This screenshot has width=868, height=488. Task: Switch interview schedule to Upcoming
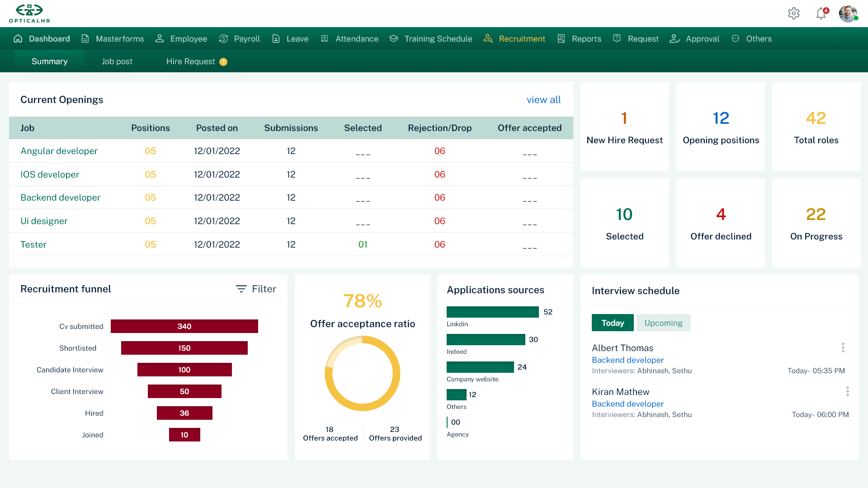[663, 323]
